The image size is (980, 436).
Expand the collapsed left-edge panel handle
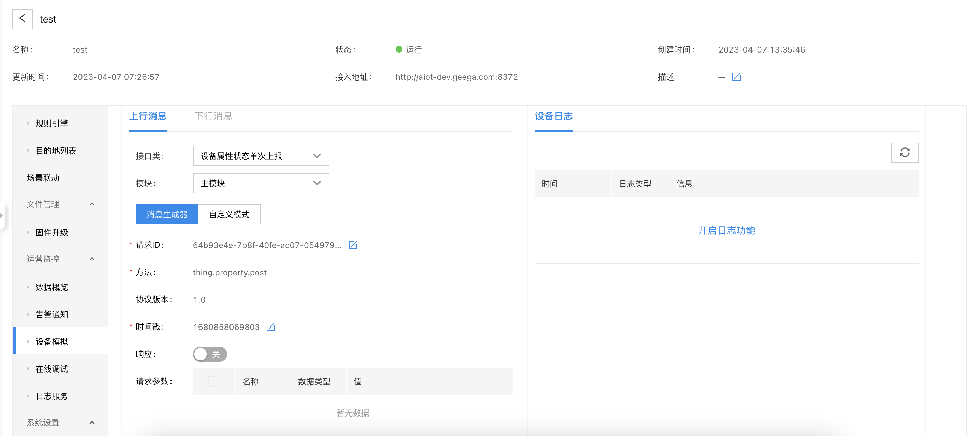pos(2,215)
